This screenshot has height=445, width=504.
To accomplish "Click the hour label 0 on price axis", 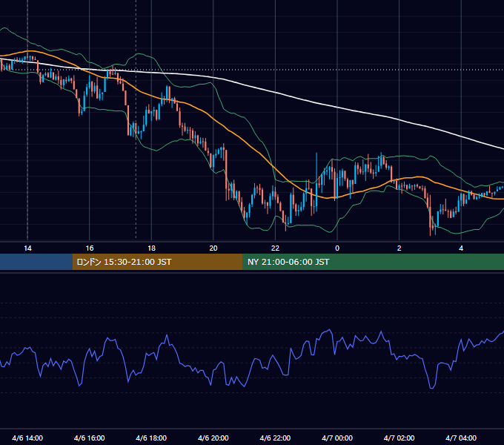I will coord(337,248).
